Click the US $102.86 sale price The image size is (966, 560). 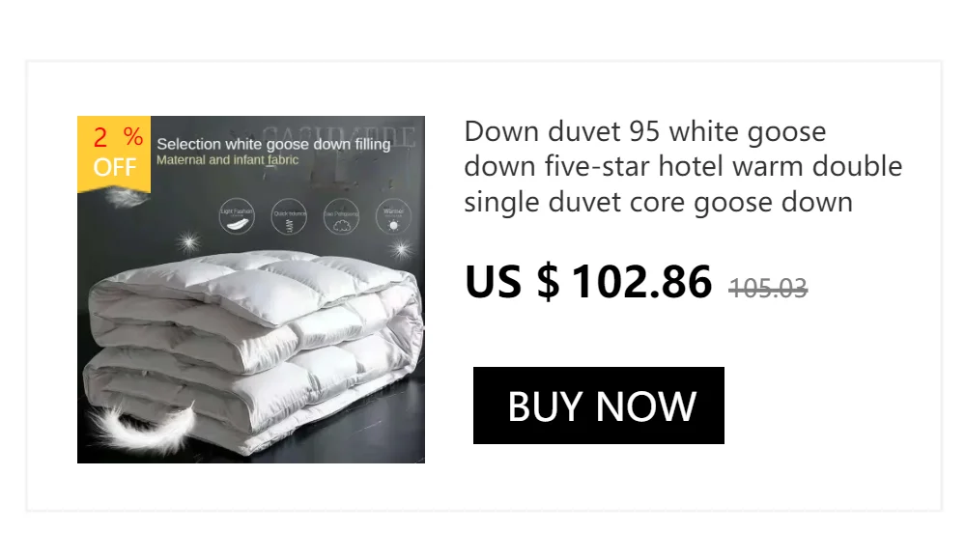(x=588, y=282)
